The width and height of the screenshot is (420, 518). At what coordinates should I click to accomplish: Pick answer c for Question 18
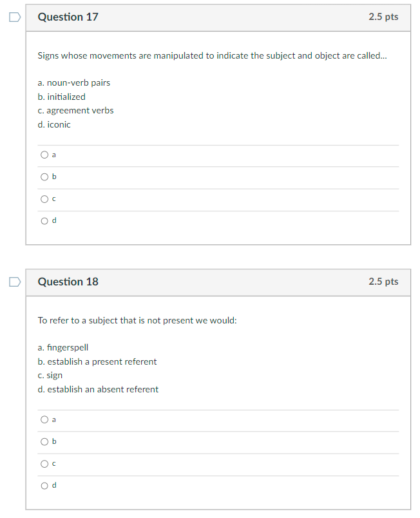coord(44,463)
